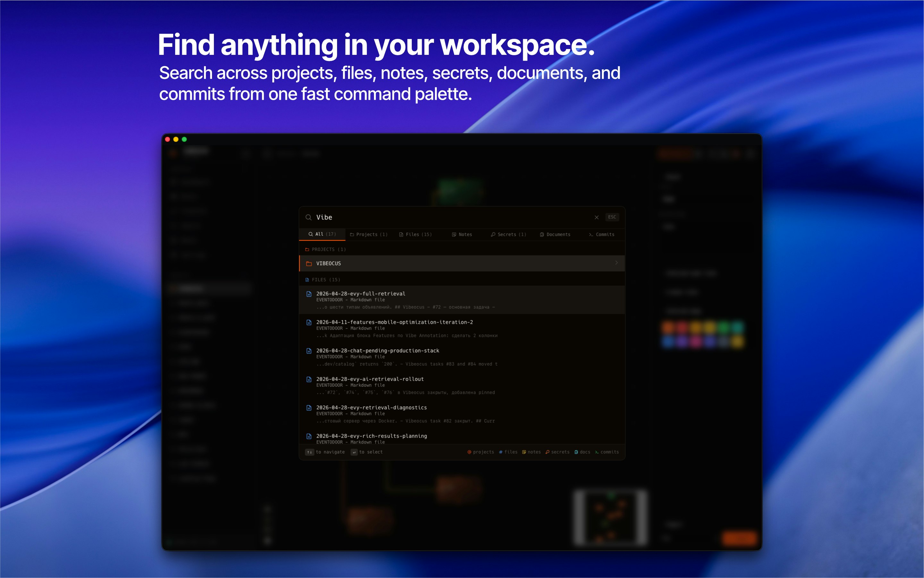Click the macOS green zoom window button
Viewport: 924px width, 578px height.
(184, 139)
